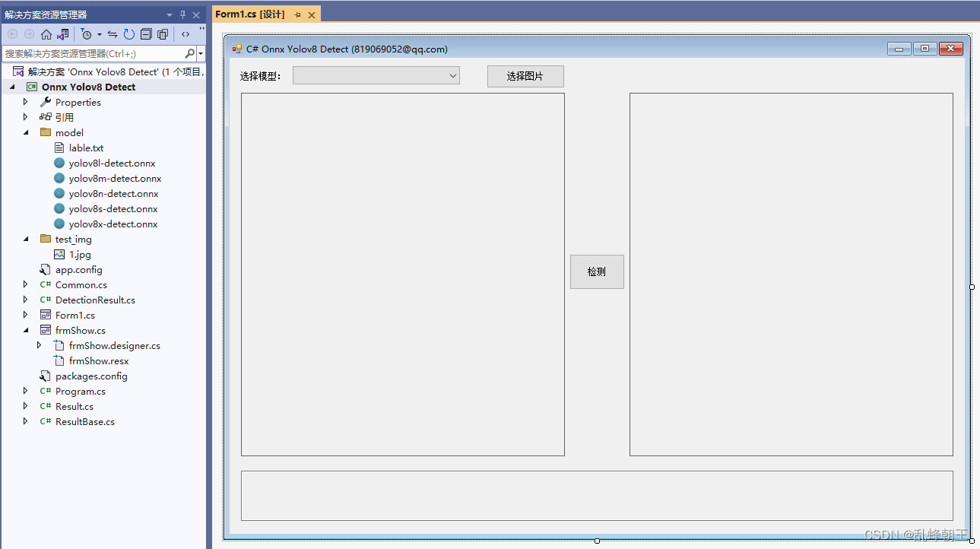Close the Form1.cs design tab
The height and width of the screenshot is (549, 980).
(311, 14)
